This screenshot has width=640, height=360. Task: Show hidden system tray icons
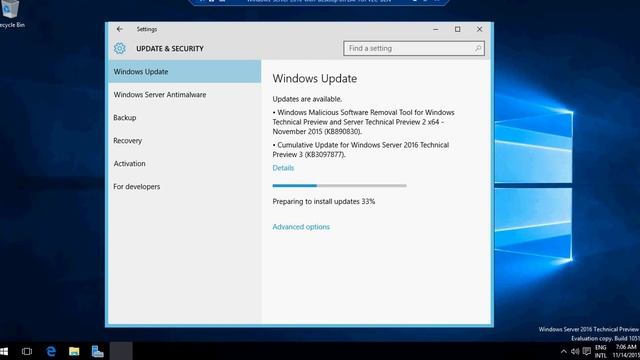(x=564, y=351)
